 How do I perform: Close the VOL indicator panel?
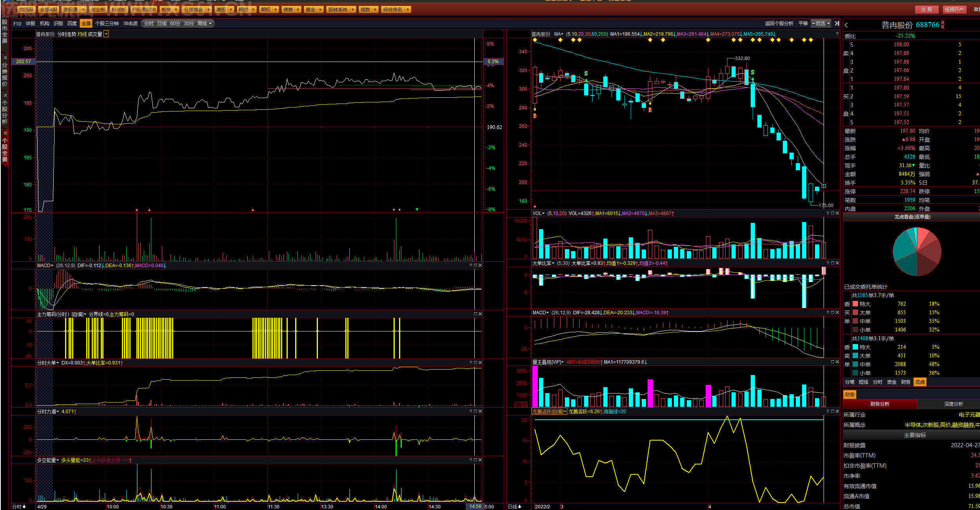click(837, 213)
